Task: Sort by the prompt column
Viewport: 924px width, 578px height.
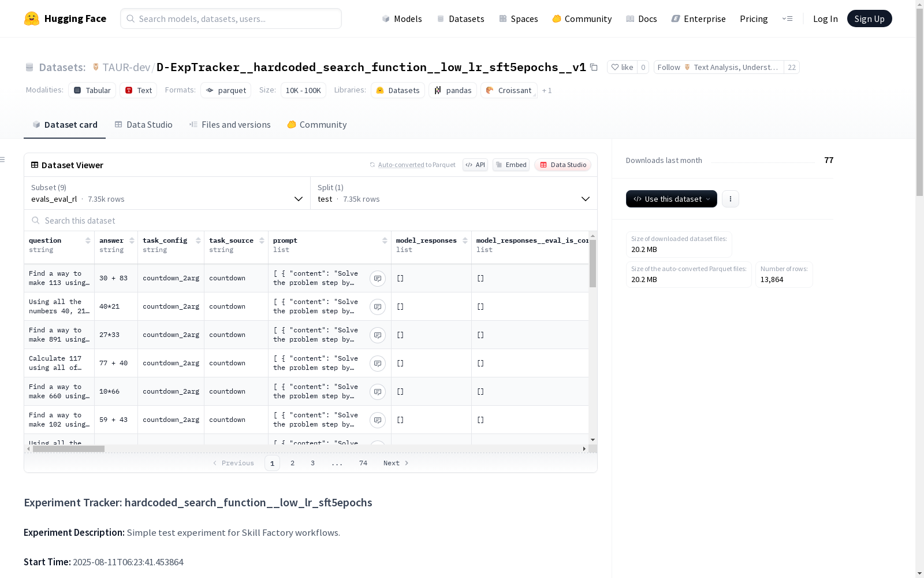Action: tap(385, 240)
